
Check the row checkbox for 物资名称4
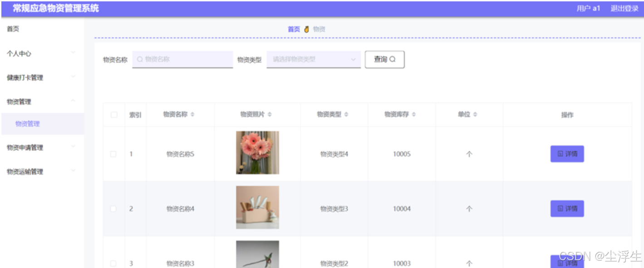point(113,209)
